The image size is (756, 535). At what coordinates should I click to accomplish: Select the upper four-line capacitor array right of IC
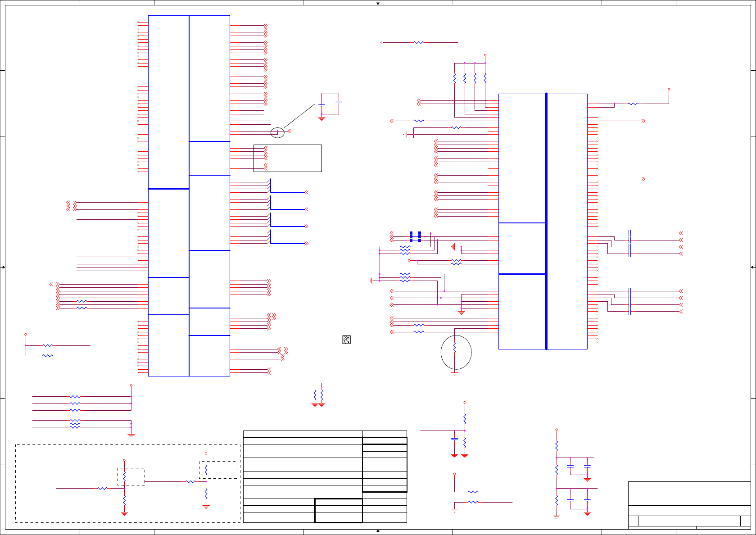point(629,243)
